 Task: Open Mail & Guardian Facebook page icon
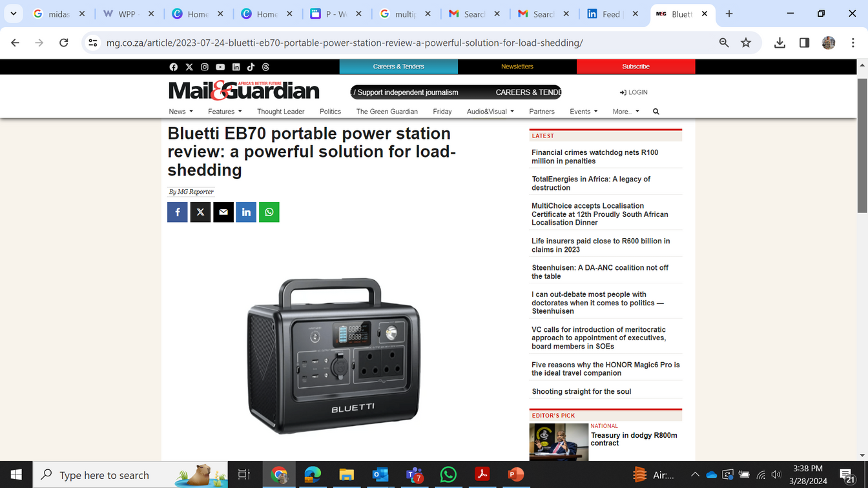173,67
